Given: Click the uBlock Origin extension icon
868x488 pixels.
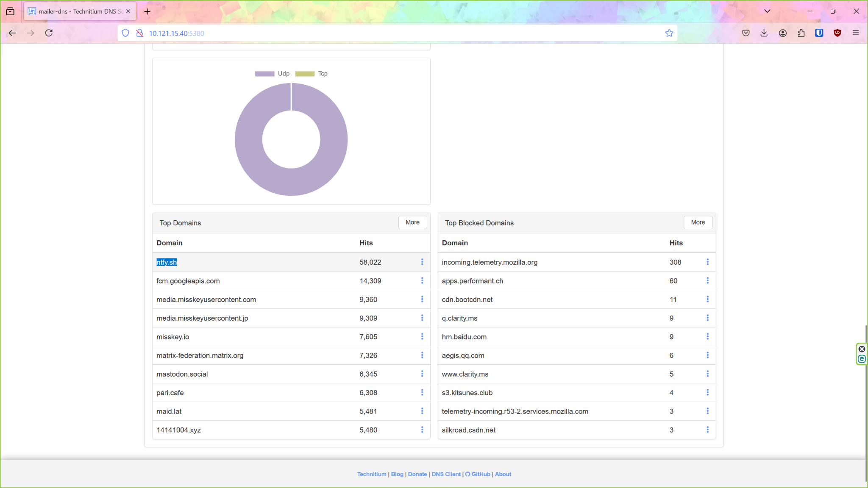Looking at the screenshot, I should pos(837,33).
